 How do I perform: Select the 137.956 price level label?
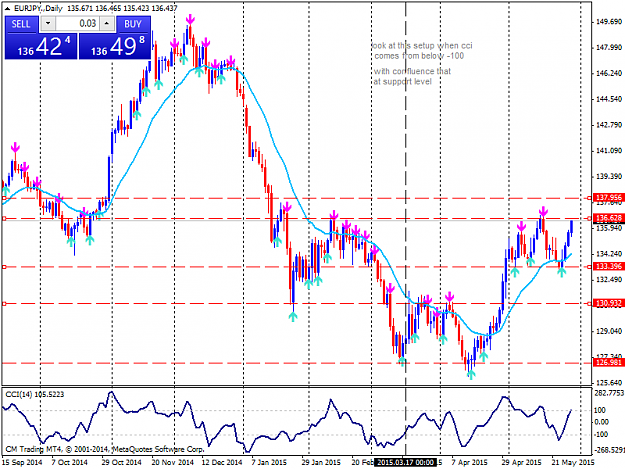(x=609, y=198)
